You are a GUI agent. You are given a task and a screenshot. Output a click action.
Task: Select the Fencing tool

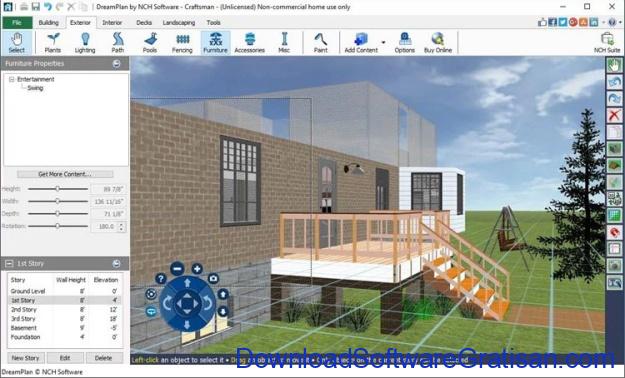182,43
